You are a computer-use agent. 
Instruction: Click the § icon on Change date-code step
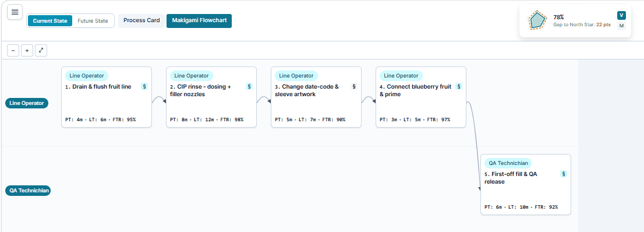click(x=354, y=86)
